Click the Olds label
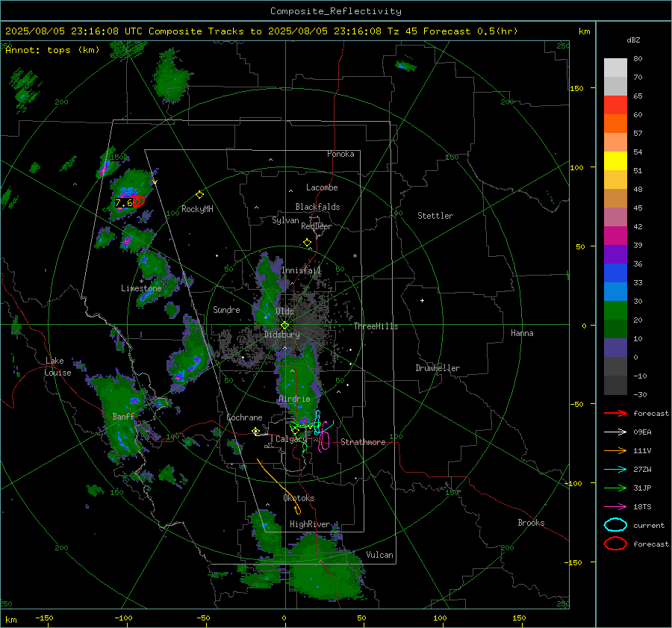 [284, 311]
